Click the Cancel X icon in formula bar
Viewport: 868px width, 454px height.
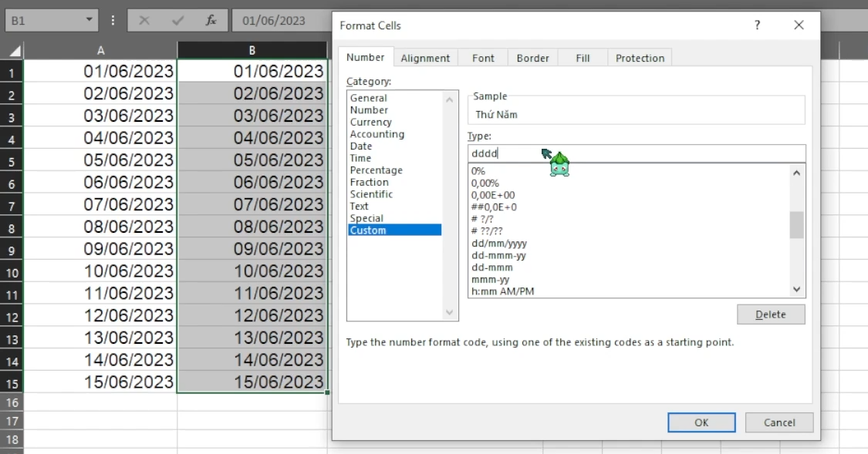[x=146, y=21]
